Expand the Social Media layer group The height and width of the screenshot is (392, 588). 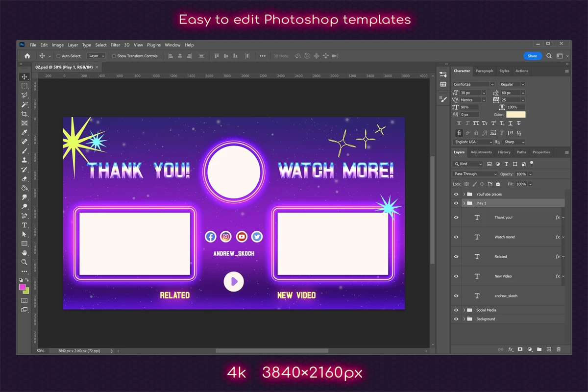tap(464, 310)
